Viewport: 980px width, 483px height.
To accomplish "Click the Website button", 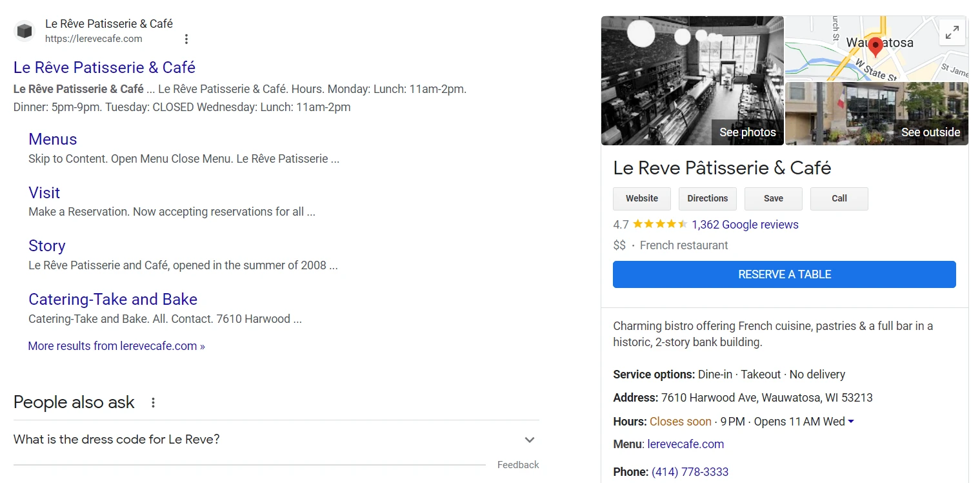I will 642,199.
